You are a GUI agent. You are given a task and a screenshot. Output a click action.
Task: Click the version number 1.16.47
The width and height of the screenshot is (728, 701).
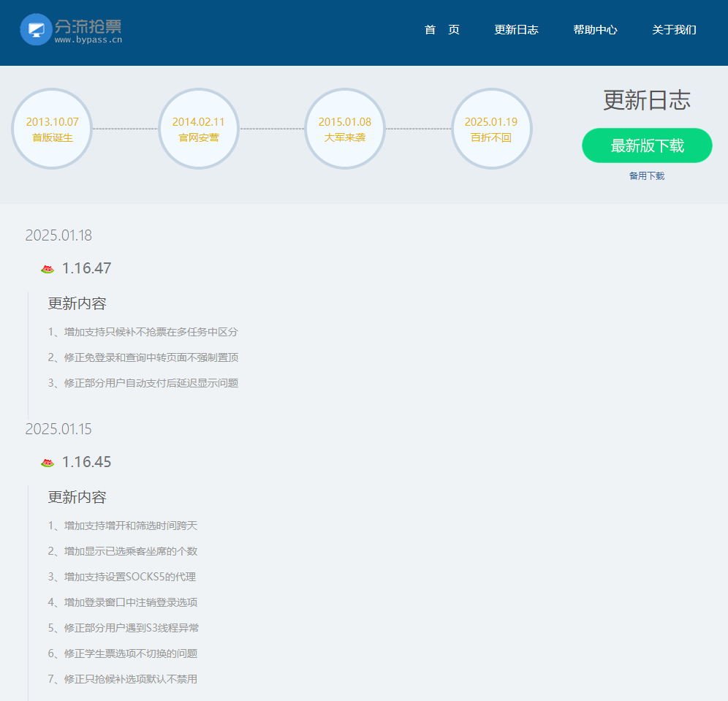tap(87, 268)
